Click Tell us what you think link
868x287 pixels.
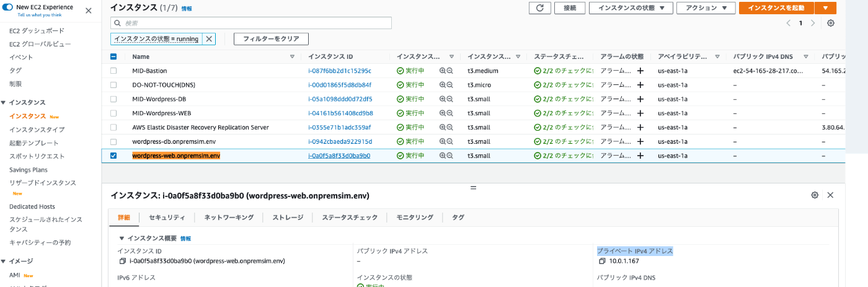point(40,15)
